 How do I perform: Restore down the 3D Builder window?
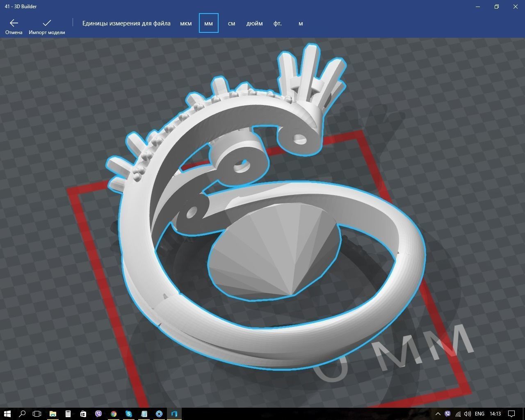click(x=497, y=7)
